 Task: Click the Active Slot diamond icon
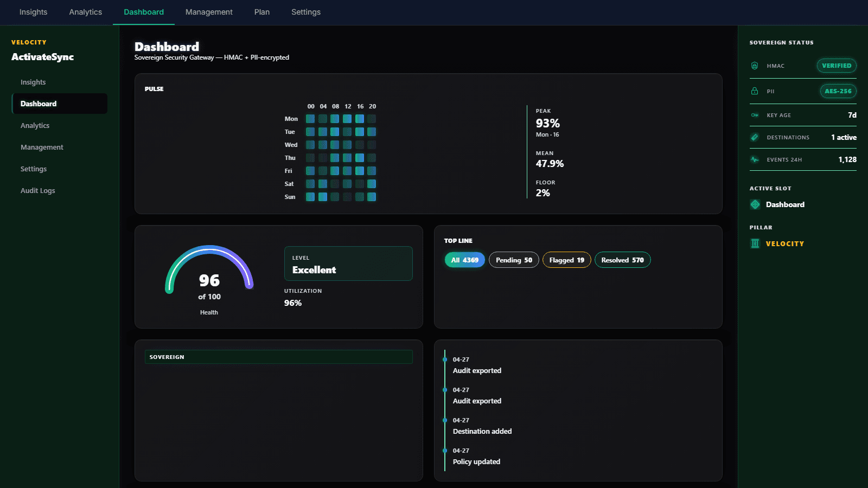(755, 204)
